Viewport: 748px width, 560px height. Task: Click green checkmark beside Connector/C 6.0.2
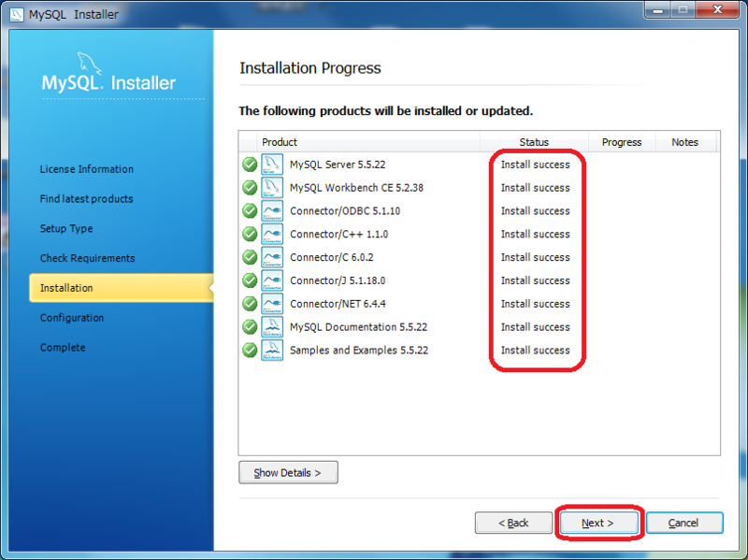250,257
